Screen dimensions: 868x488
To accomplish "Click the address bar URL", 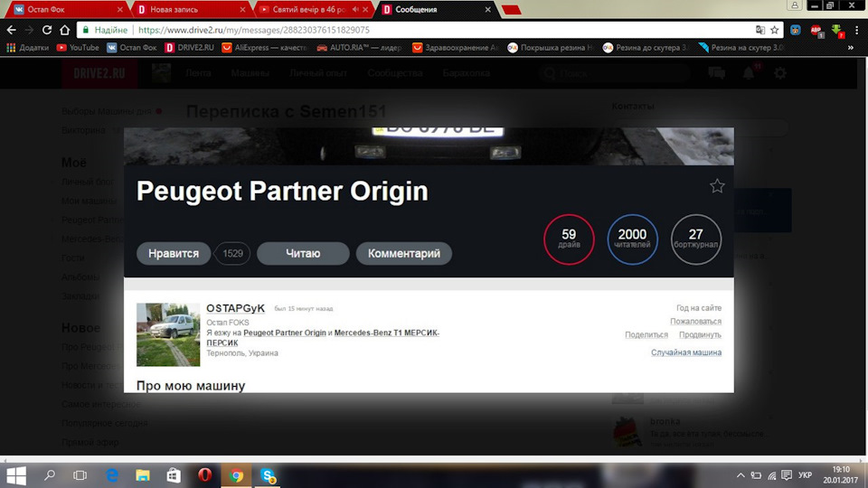I will [x=254, y=30].
